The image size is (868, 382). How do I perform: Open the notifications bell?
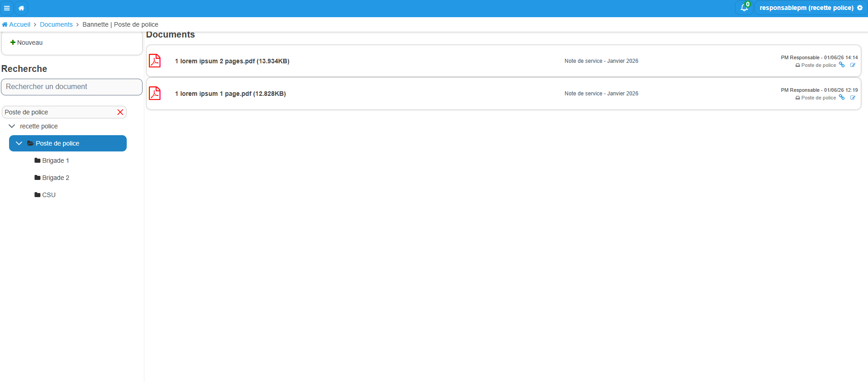[744, 8]
